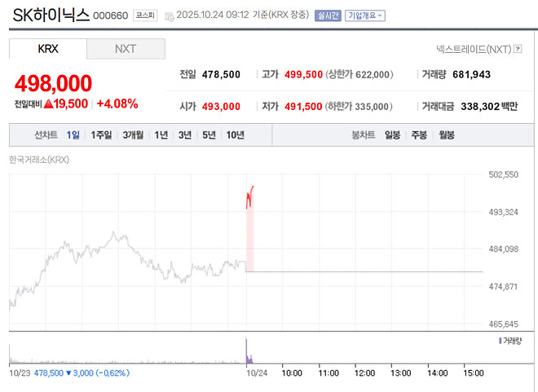Click the trade value 338,302 백만

pyautogui.click(x=489, y=107)
